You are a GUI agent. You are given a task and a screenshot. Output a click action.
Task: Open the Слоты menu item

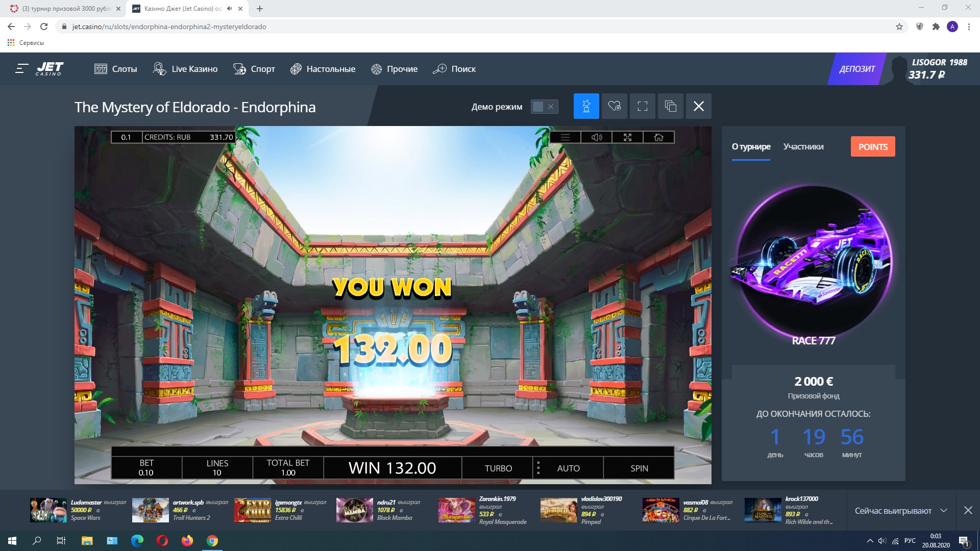[x=116, y=69]
